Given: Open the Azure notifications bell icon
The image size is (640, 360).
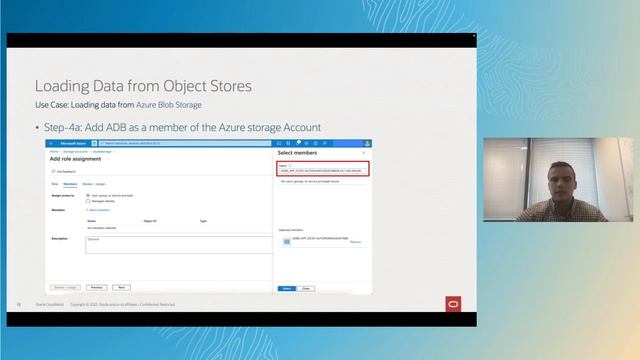Looking at the screenshot, I should [x=298, y=143].
